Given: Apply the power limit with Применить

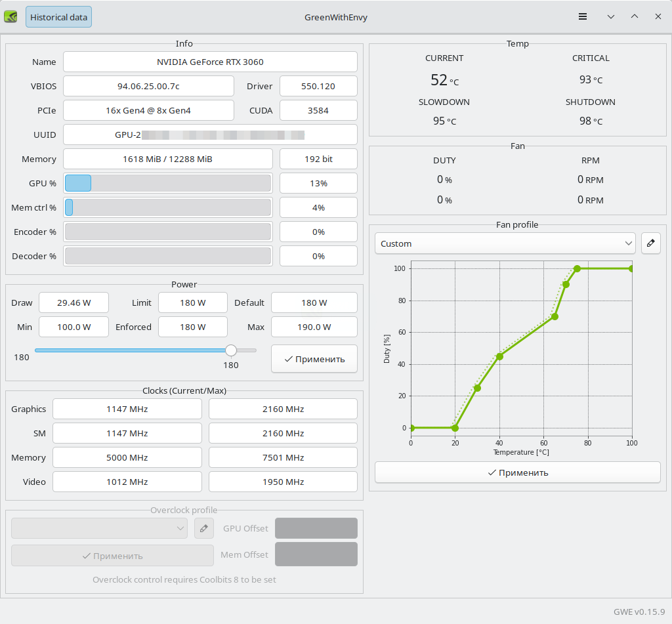Looking at the screenshot, I should [314, 359].
